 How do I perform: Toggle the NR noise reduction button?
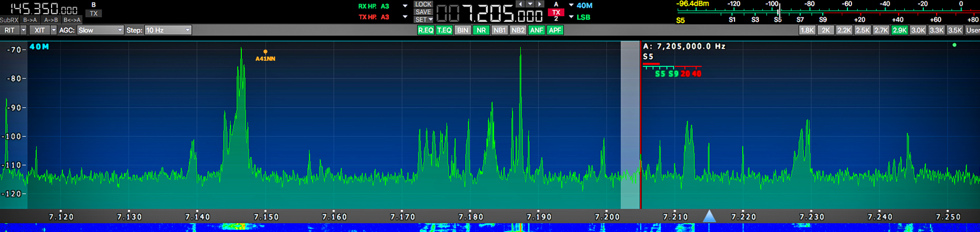[x=481, y=30]
